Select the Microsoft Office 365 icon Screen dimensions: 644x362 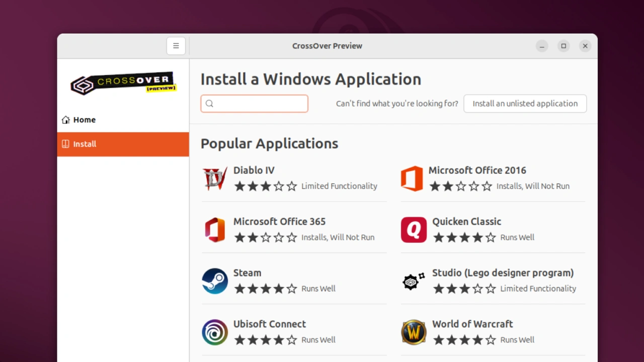(215, 230)
